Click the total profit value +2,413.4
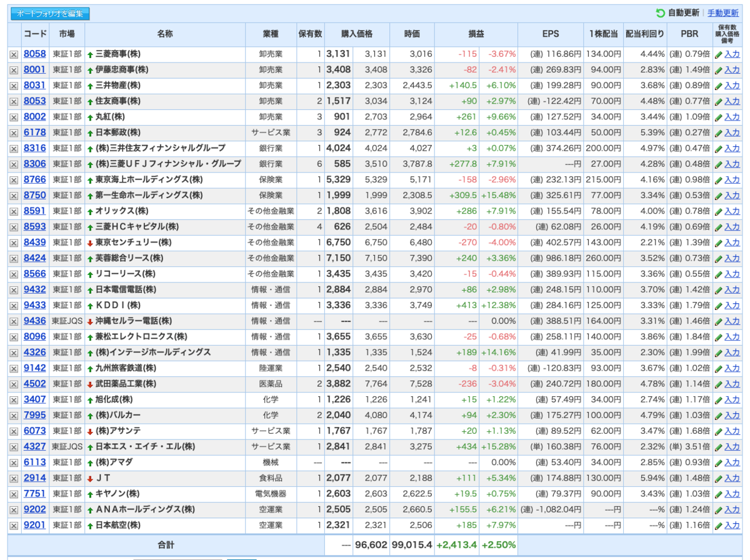The image size is (750, 560). [x=456, y=545]
